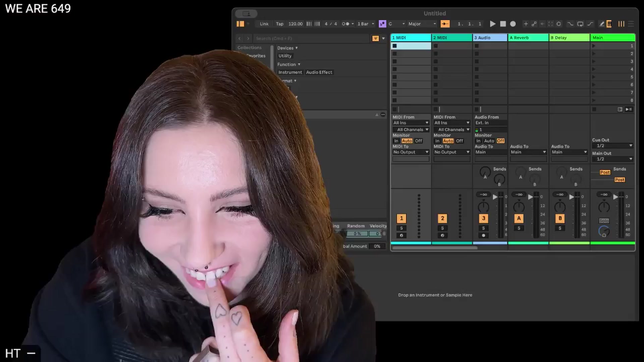Image resolution: width=644 pixels, height=362 pixels.
Task: Arm track 3 Audio for recording
Action: 483,235
